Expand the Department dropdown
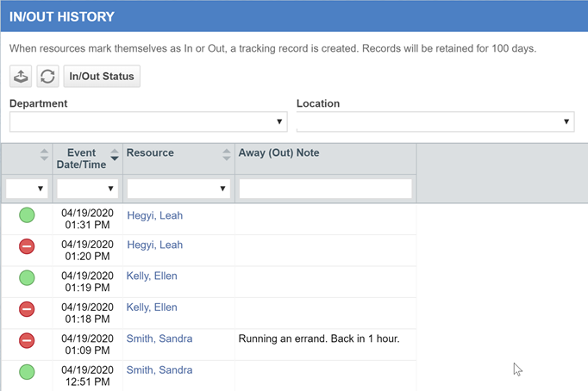Screen dimensions: 588x391 [148, 121]
